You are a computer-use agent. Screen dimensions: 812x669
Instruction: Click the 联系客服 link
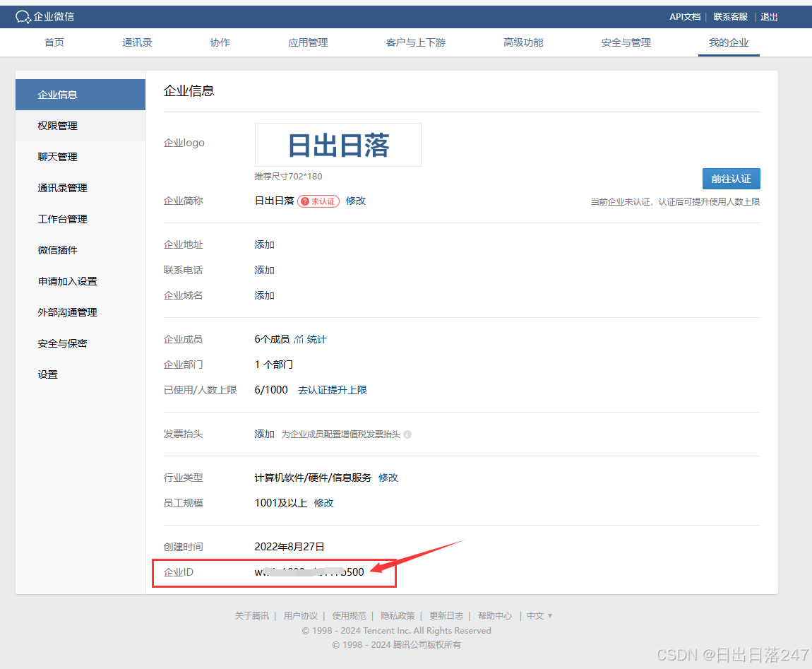[x=731, y=16]
